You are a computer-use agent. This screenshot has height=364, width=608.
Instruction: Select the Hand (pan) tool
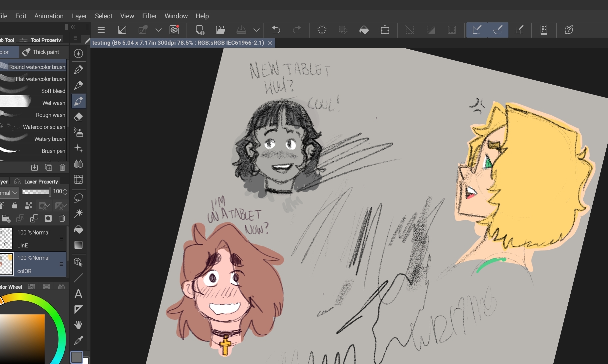click(79, 325)
